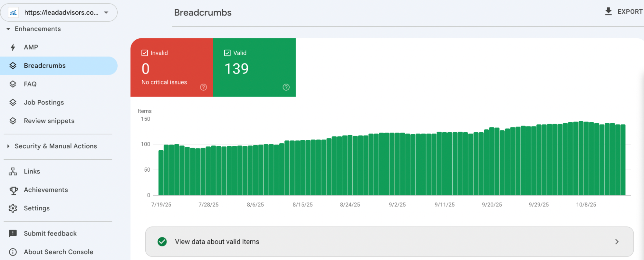
Task: Click the FAQ layers icon in sidebar
Action: (13, 84)
